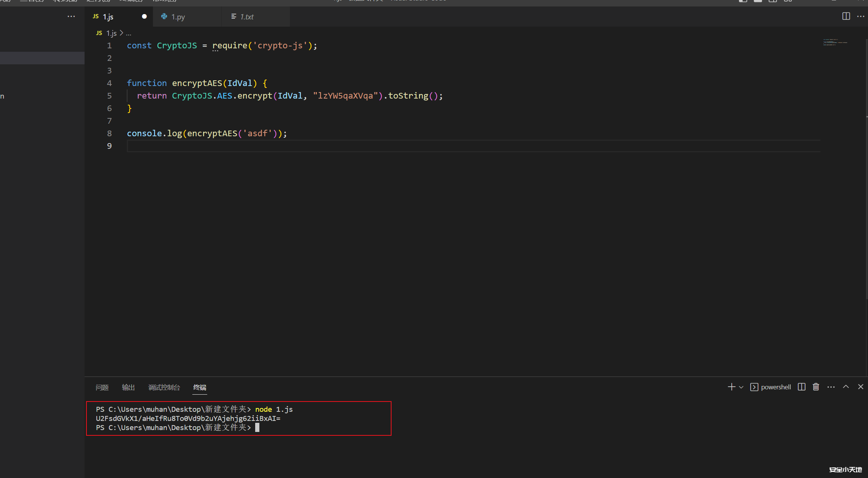Close the terminal panel
This screenshot has width=868, height=478.
click(x=861, y=387)
